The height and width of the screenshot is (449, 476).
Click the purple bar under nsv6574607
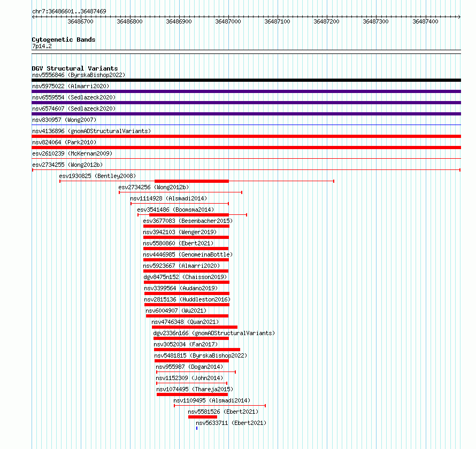tap(246, 114)
